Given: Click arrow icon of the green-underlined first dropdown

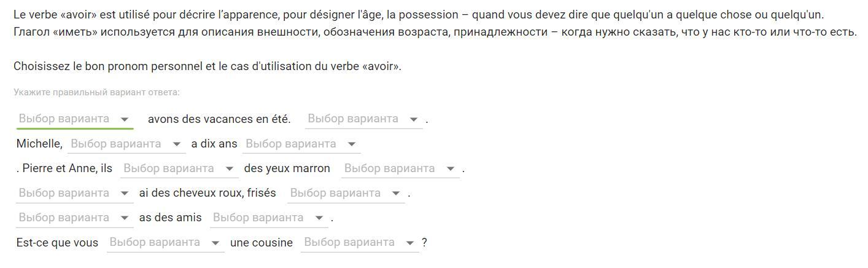Looking at the screenshot, I should click(x=125, y=119).
